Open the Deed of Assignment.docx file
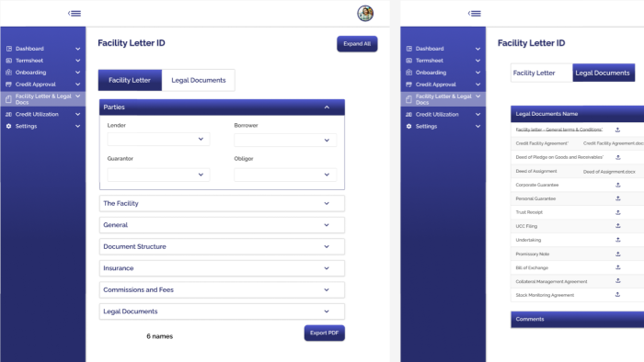This screenshot has height=362, width=644. pyautogui.click(x=609, y=172)
